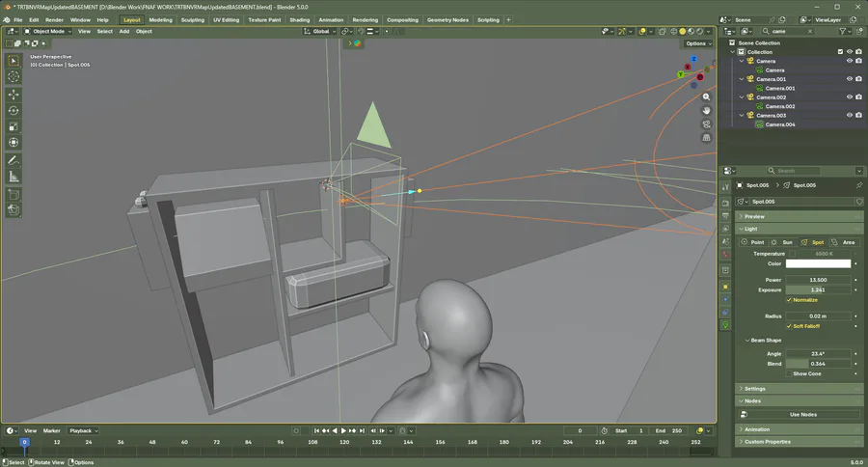This screenshot has height=467, width=868.
Task: Open the outliner filter dropdown
Action: click(844, 32)
